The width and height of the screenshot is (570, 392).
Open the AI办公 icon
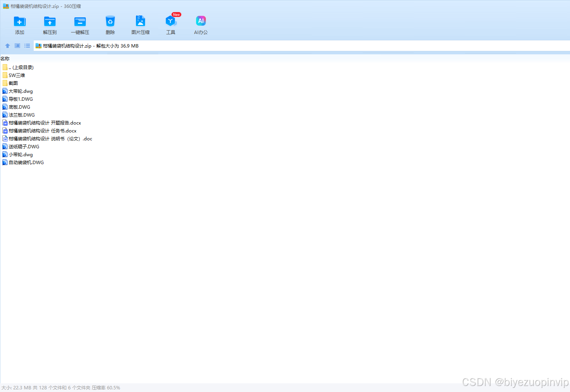pos(201,21)
